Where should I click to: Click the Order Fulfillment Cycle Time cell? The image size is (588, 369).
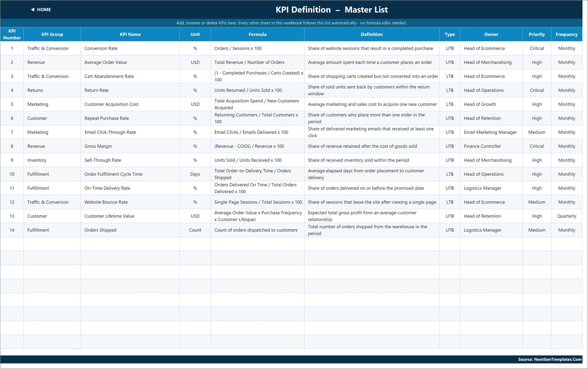(x=130, y=174)
